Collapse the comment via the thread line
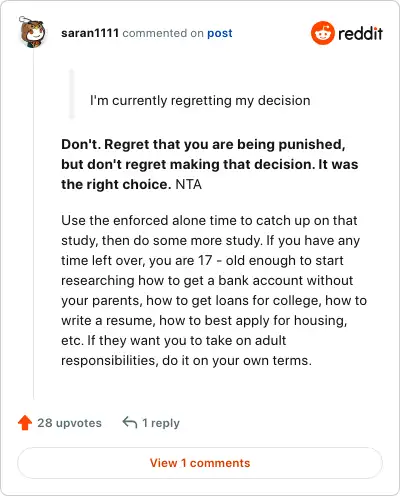 point(34,223)
